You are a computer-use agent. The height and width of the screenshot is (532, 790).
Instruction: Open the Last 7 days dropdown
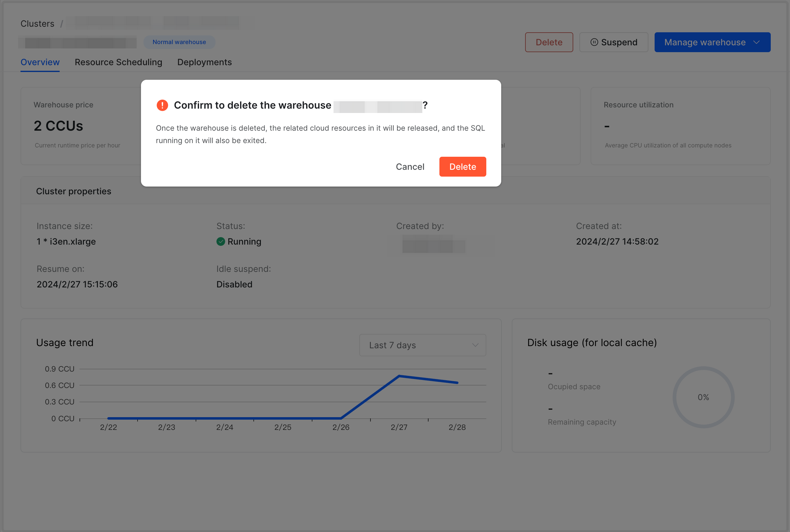click(422, 345)
